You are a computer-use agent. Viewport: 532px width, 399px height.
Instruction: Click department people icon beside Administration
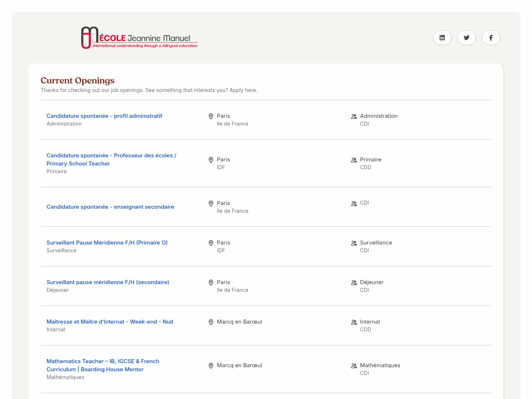(354, 116)
